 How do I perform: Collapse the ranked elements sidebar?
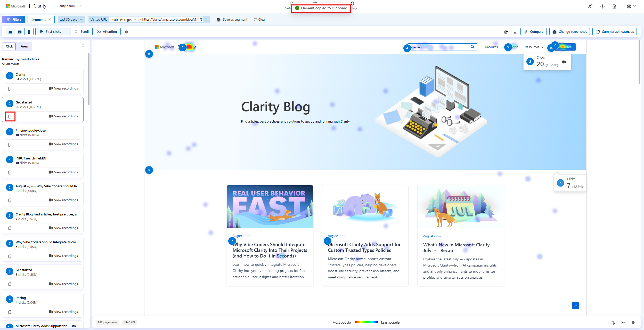(x=83, y=45)
